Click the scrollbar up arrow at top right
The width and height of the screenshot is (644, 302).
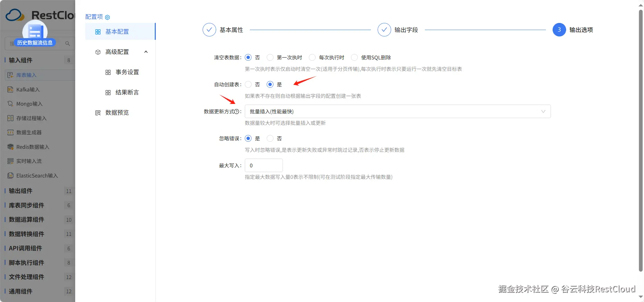coord(641,5)
